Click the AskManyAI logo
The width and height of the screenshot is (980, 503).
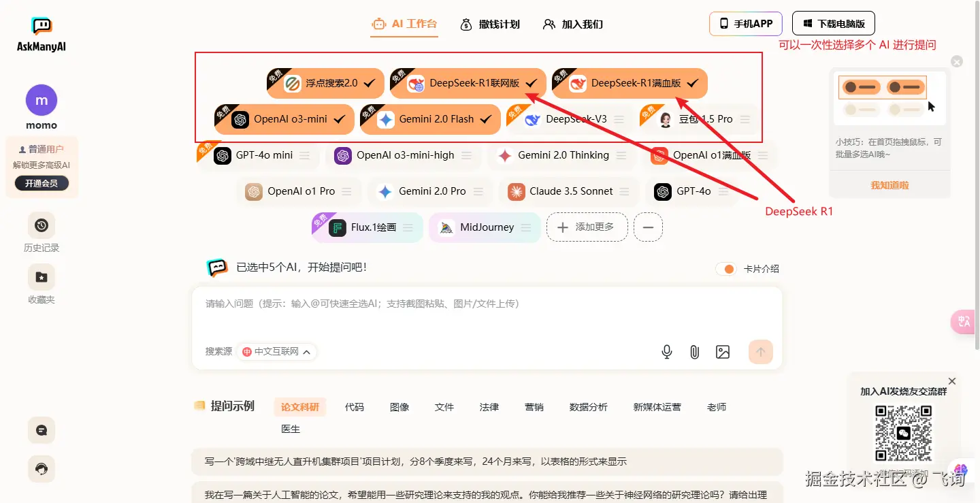click(42, 34)
